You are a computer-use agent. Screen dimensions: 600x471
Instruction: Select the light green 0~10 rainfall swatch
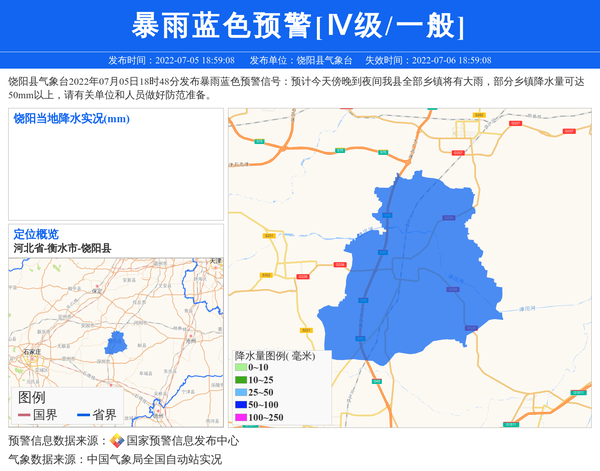click(240, 368)
